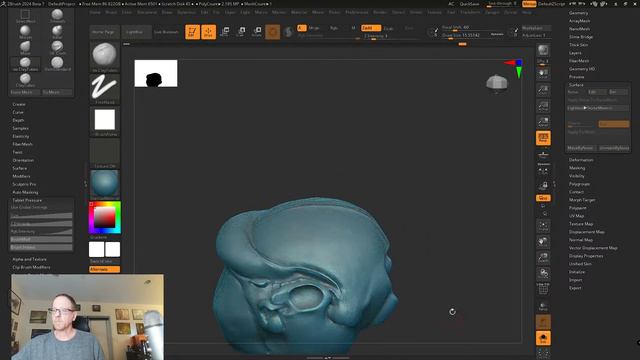640x360 pixels.
Task: Expand the Masking subpalette
Action: [x=577, y=168]
